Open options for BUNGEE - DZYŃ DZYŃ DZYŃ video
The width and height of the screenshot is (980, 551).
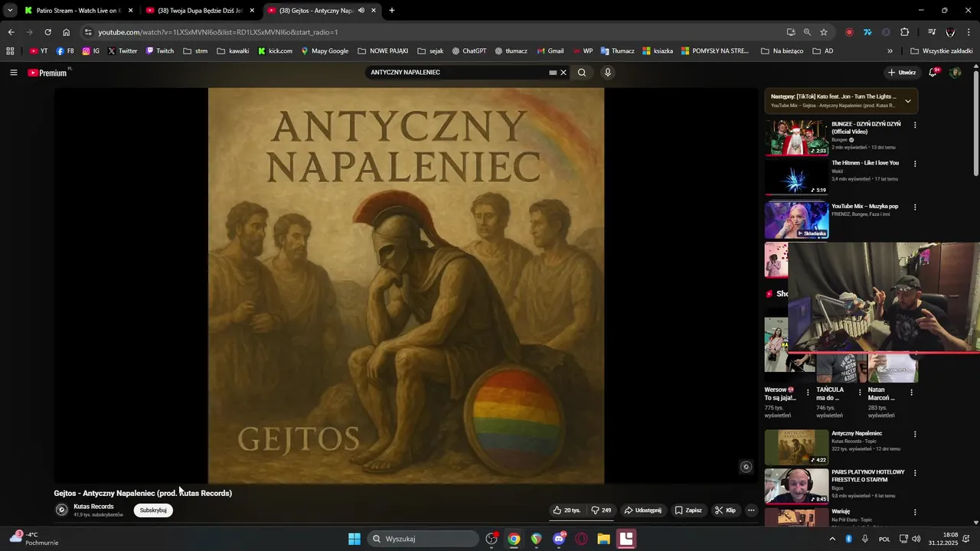(x=915, y=125)
